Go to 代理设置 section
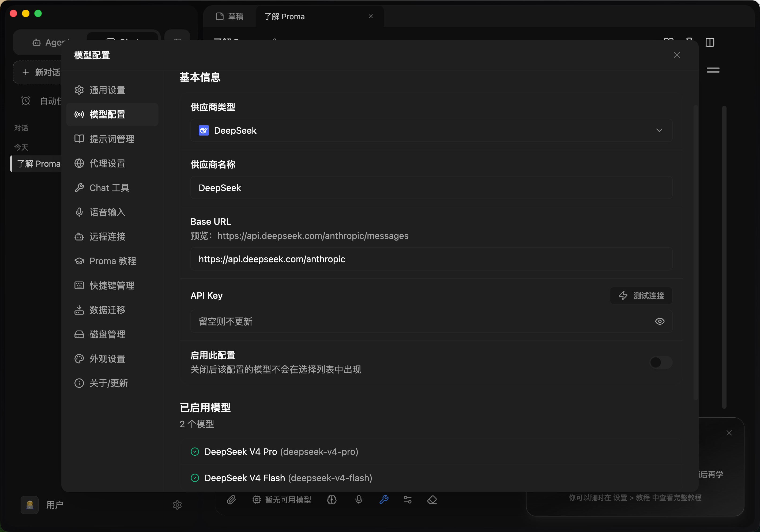This screenshot has height=532, width=760. 112,163
